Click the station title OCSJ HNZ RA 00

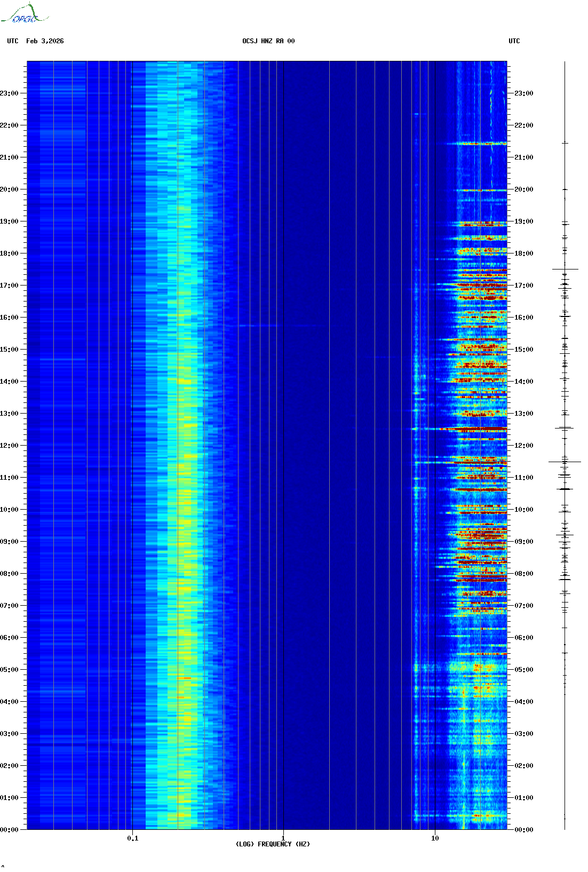click(x=268, y=41)
